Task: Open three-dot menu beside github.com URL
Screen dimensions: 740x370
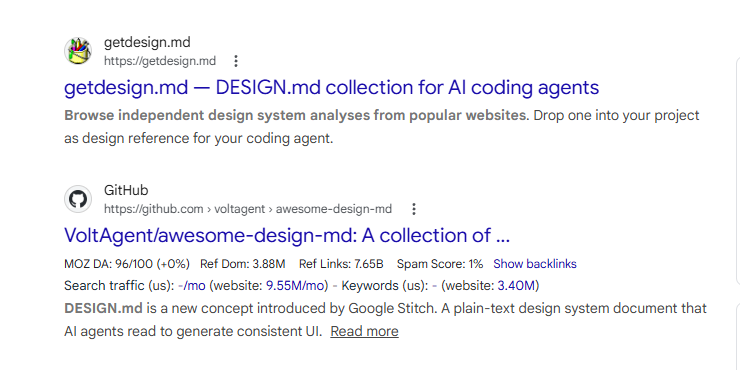Action: coord(413,209)
